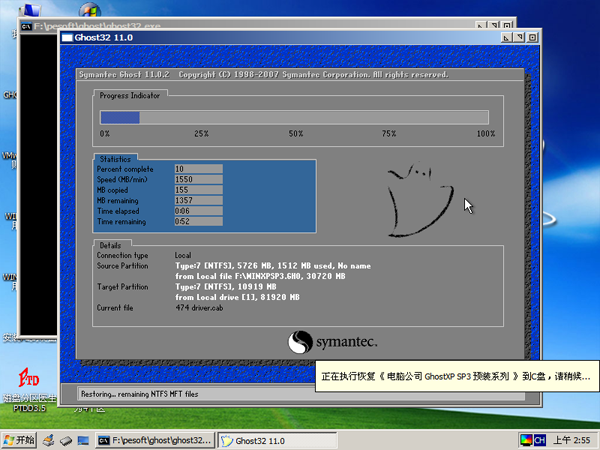
Task: Click the show desktop quick launch icon
Action: point(83,441)
